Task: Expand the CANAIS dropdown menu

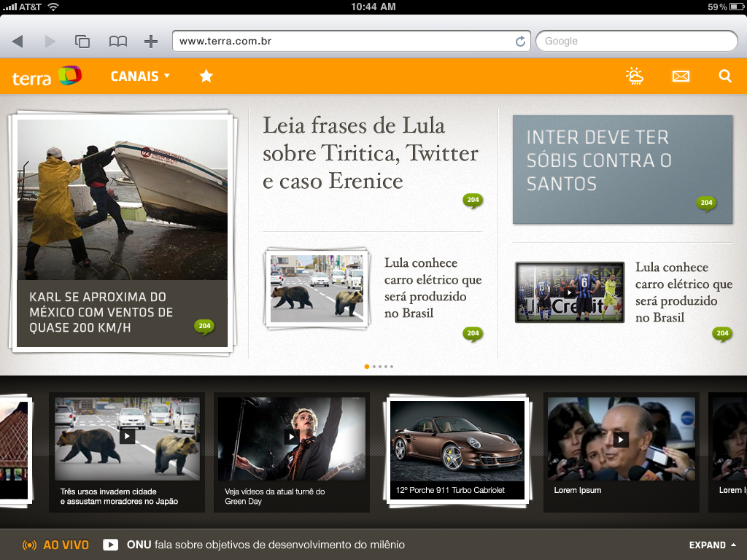Action: pos(140,76)
